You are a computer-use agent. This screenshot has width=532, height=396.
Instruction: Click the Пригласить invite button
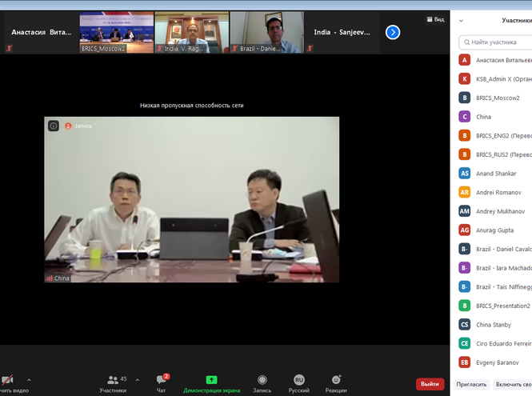coord(471,384)
